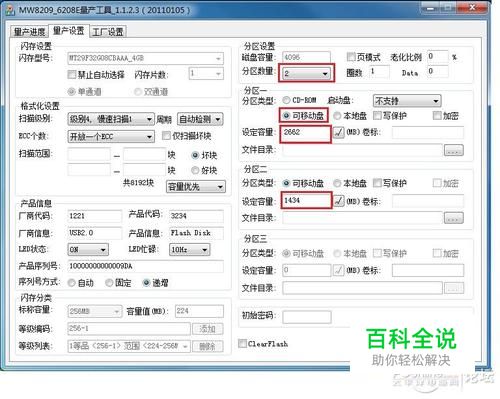Open the 闪存片数 dropdown
The width and height of the screenshot is (500, 399).
206,73
